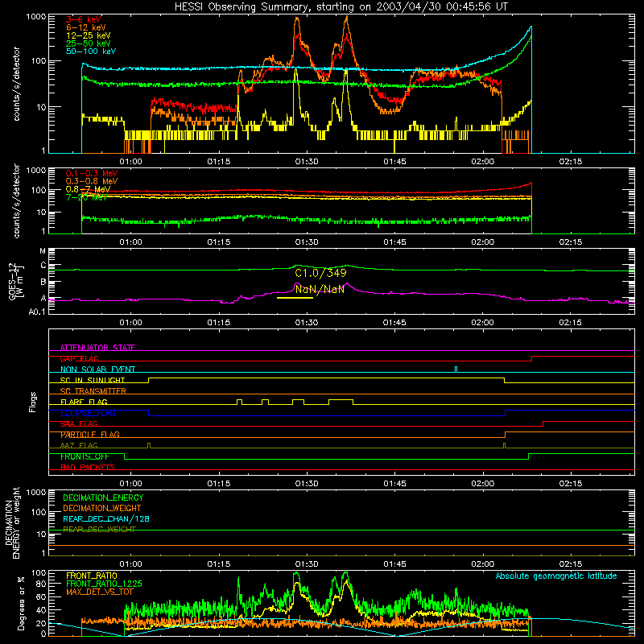This screenshot has width=644, height=644.
Task: Click the 02:15 tick label under Flags panel
Action: (571, 484)
